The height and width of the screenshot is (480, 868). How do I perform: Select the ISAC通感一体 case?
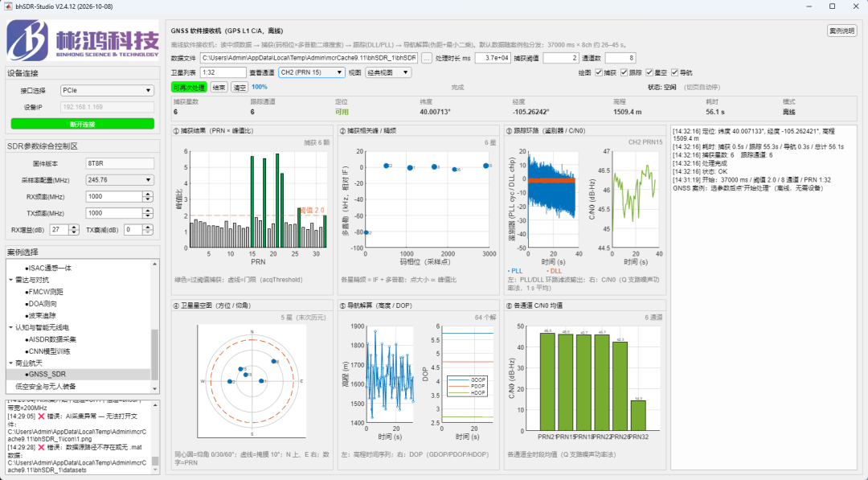point(49,268)
